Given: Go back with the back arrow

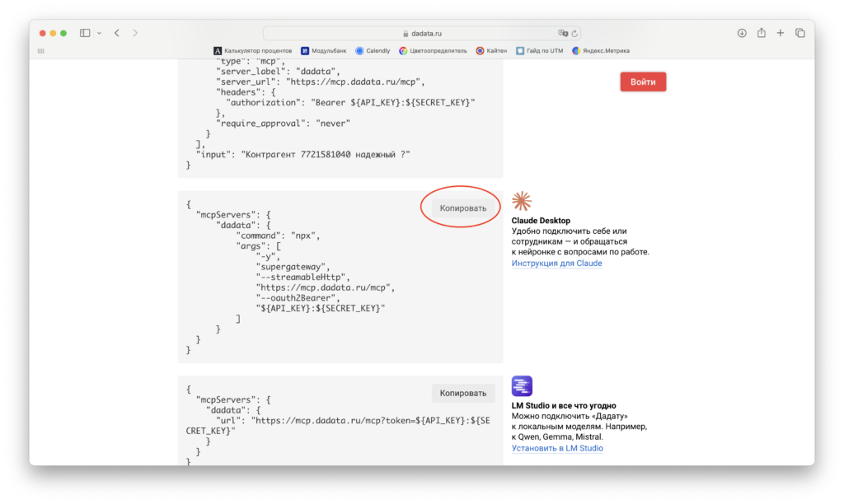Looking at the screenshot, I should tap(117, 33).
